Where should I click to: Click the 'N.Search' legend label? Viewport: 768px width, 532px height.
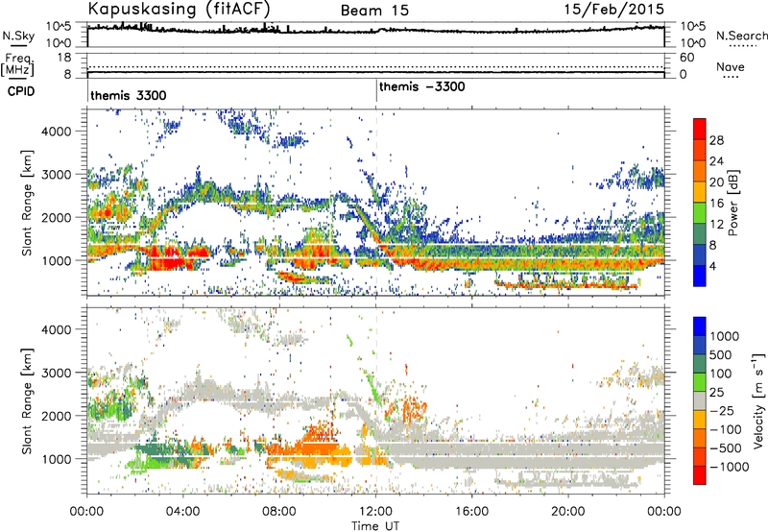coord(742,36)
